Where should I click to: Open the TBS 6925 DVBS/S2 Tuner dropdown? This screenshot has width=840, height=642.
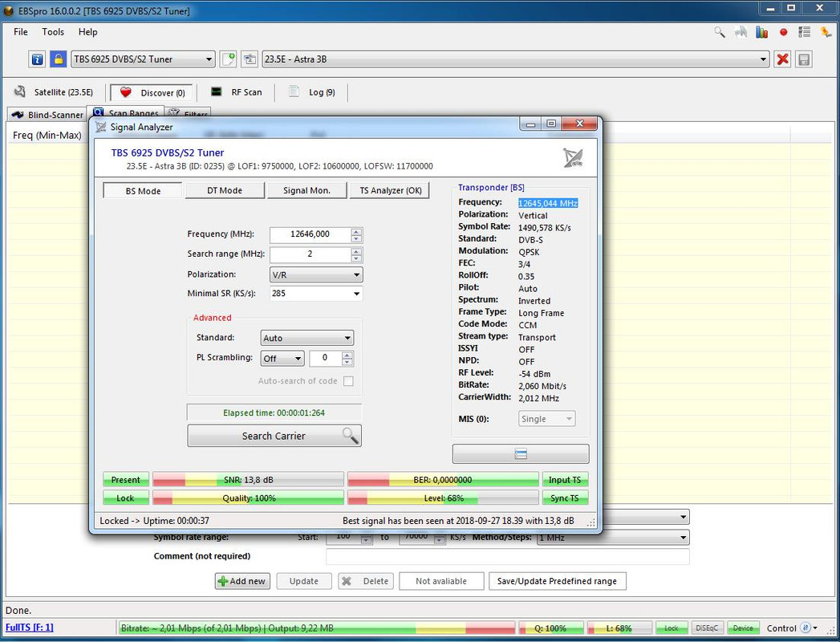point(143,59)
